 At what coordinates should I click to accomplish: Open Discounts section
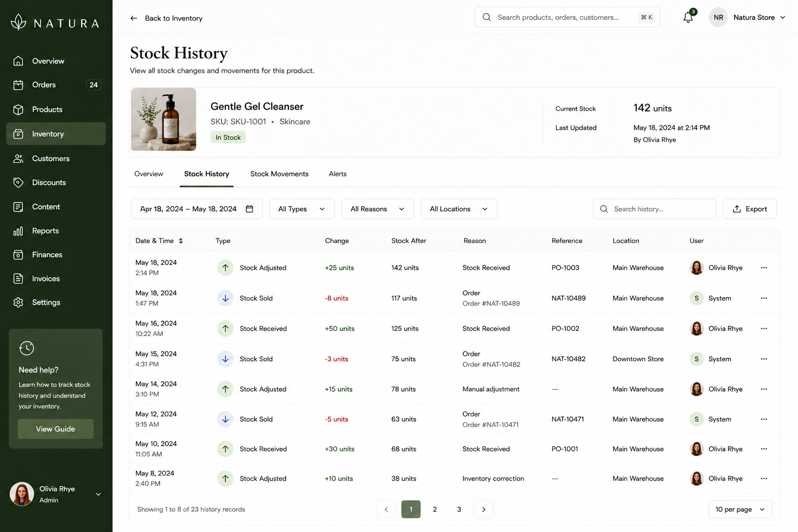click(56, 182)
